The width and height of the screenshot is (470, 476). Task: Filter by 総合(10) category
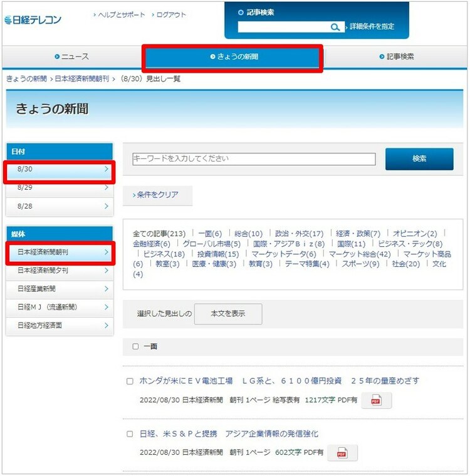point(248,234)
